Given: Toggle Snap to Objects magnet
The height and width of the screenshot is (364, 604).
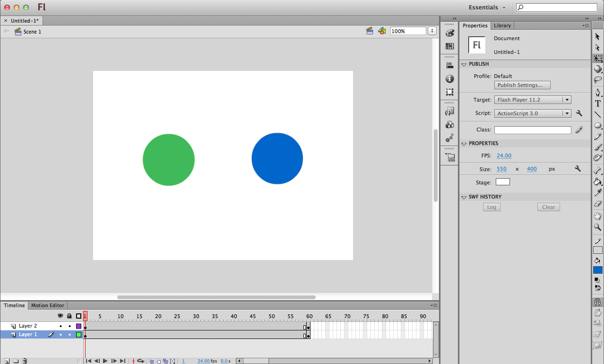Looking at the screenshot, I should [598, 302].
